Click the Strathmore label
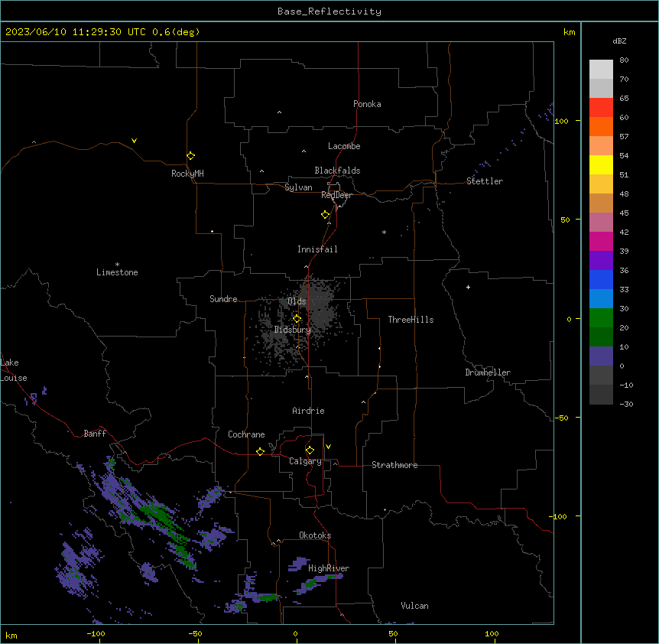The height and width of the screenshot is (644, 659). [394, 465]
